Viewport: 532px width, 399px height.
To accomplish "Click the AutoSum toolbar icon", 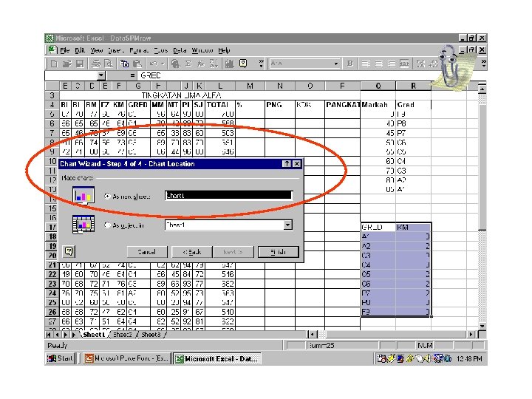I will click(188, 64).
